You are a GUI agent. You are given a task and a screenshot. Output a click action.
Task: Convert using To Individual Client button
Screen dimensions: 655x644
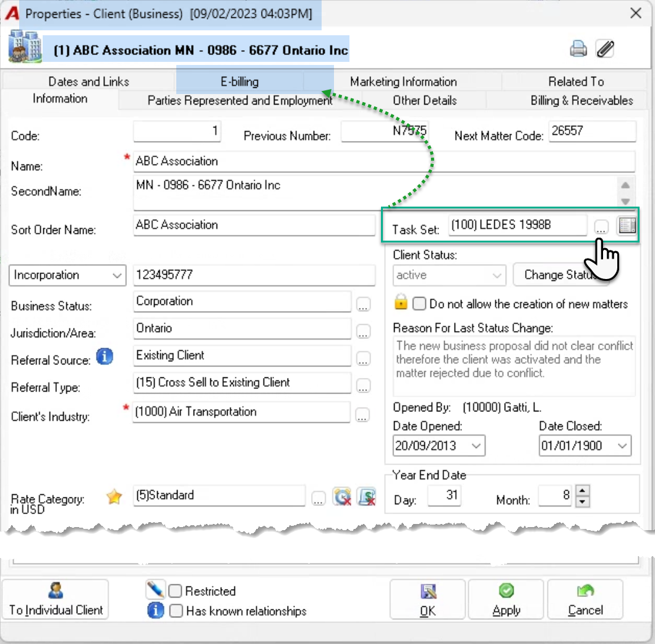click(56, 599)
